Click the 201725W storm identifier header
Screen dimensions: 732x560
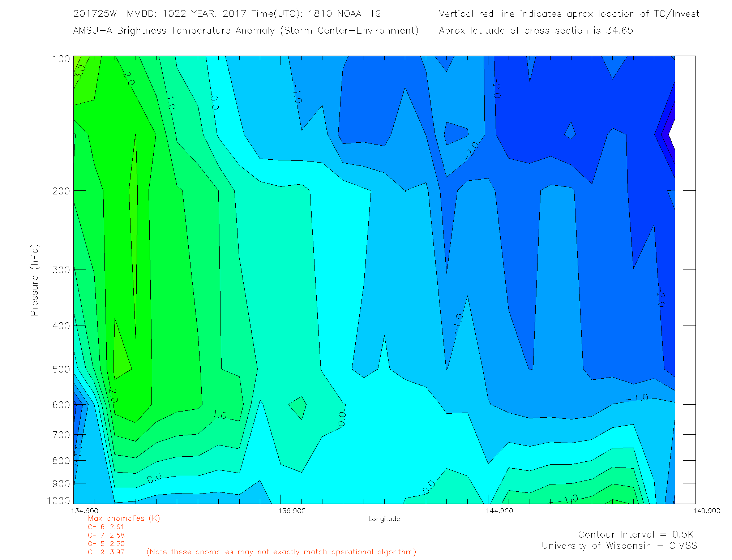coord(95,14)
